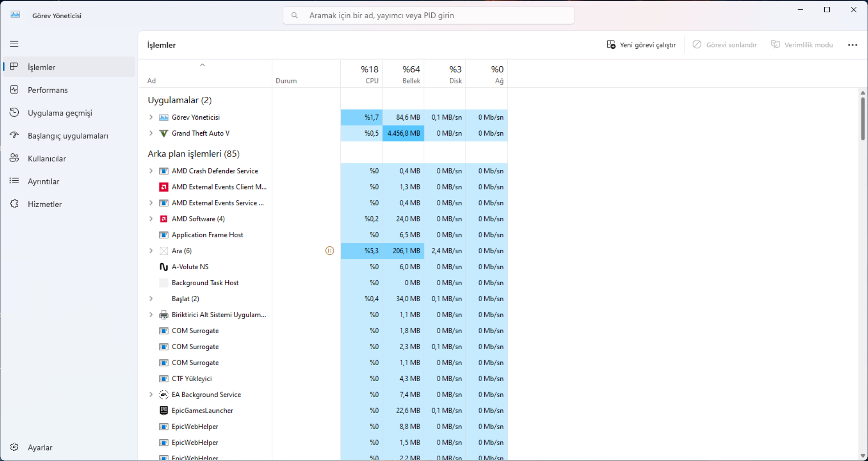Select the A-Volute NS process
This screenshot has width=868, height=461.
[x=323, y=267]
